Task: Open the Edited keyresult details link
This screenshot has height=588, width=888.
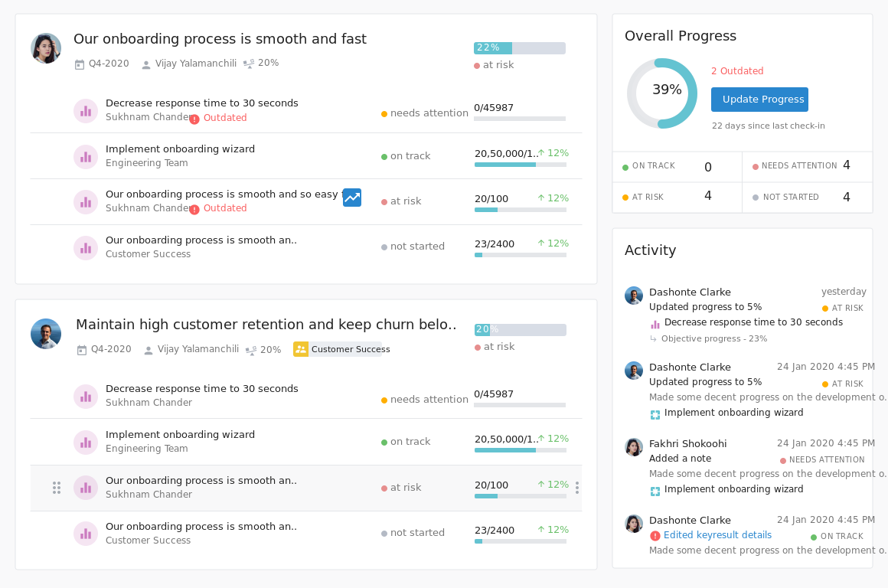Action: [717, 535]
